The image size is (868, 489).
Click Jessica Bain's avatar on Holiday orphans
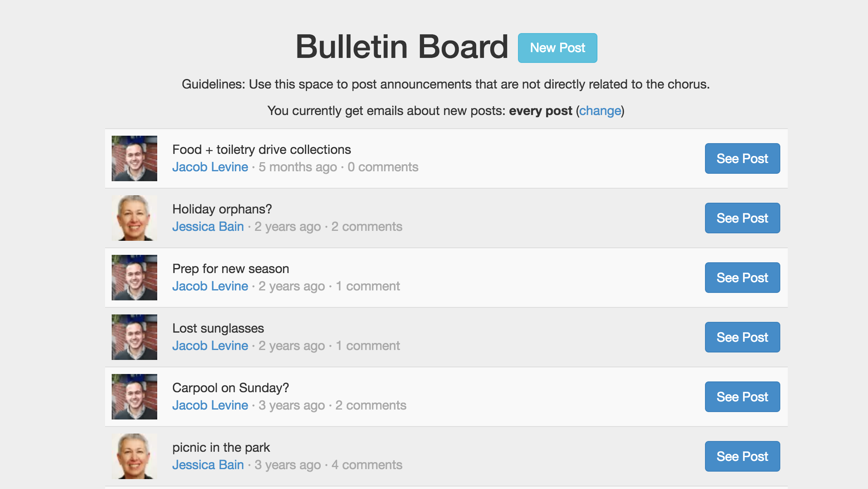[134, 218]
